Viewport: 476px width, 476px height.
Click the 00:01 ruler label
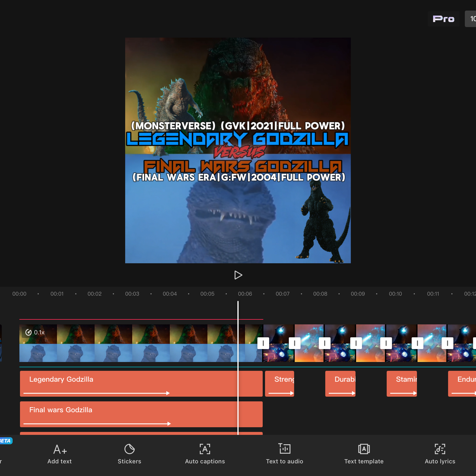coord(57,294)
